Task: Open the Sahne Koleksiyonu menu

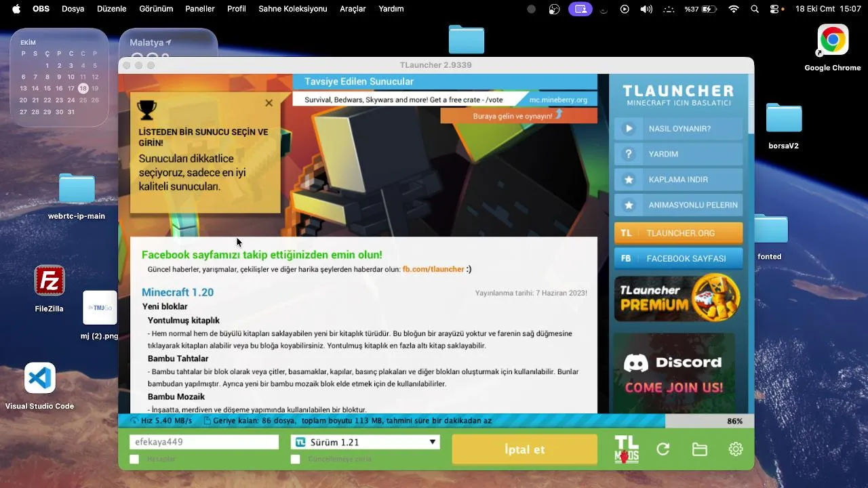Action: [293, 9]
